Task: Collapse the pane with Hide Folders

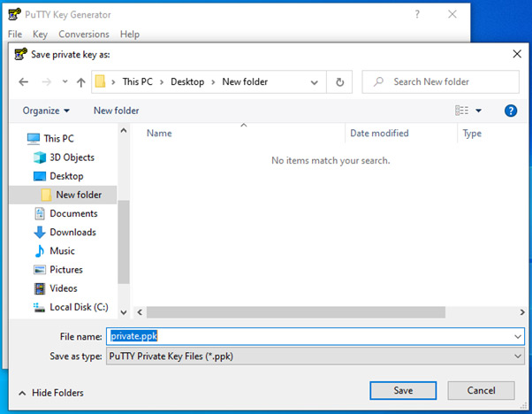Action: pyautogui.click(x=51, y=393)
